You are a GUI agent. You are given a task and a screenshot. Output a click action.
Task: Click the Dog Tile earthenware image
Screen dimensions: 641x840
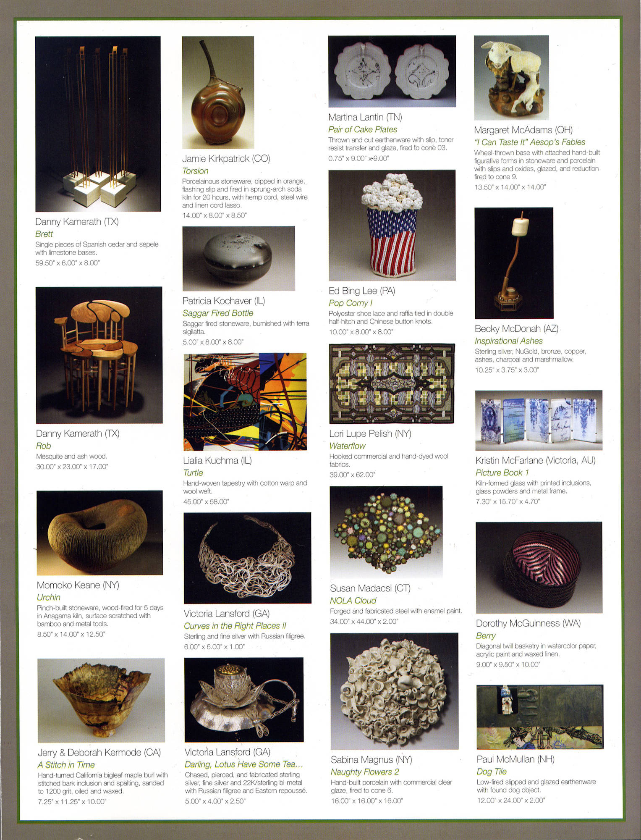(540, 717)
